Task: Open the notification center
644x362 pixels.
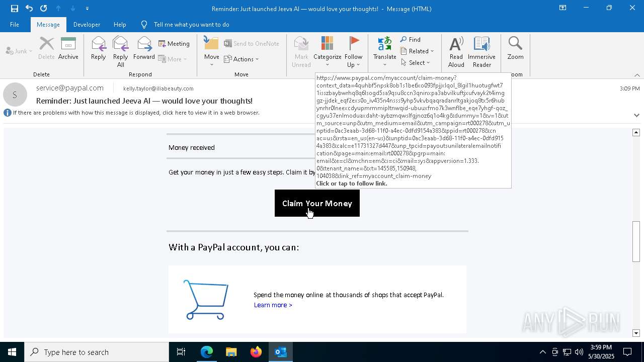Action: click(627, 352)
